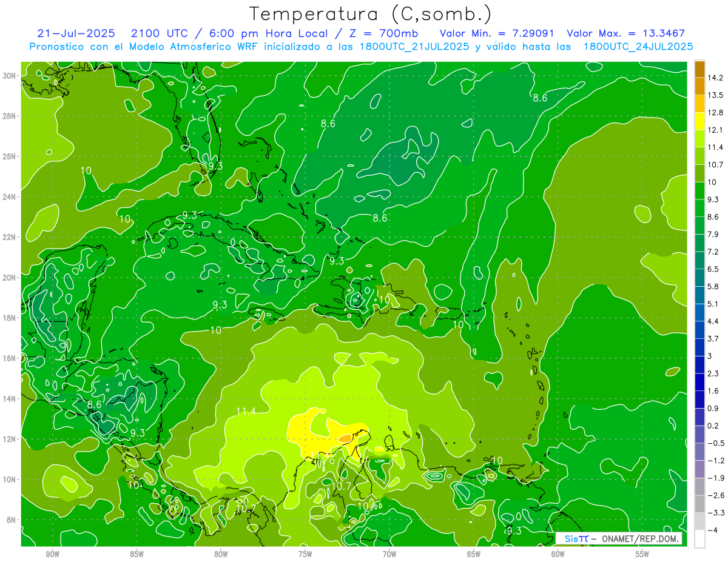Click the 'Valor Max. = 13.3467' text
This screenshot has width=728, height=562.
tap(626, 33)
